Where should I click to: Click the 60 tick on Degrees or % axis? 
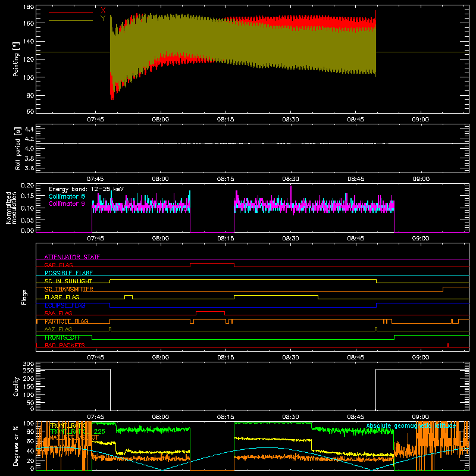pos(31,441)
